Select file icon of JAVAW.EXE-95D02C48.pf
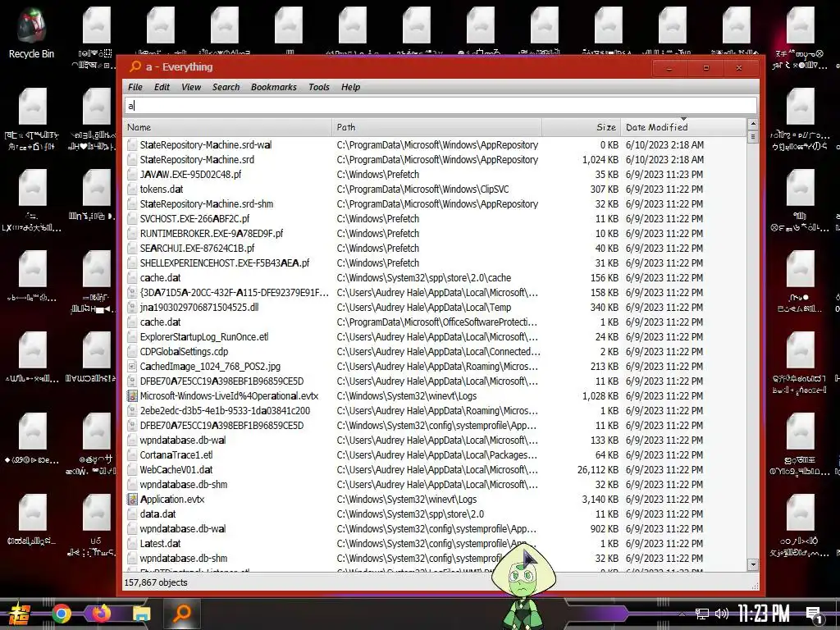This screenshot has width=840, height=630. 132,174
